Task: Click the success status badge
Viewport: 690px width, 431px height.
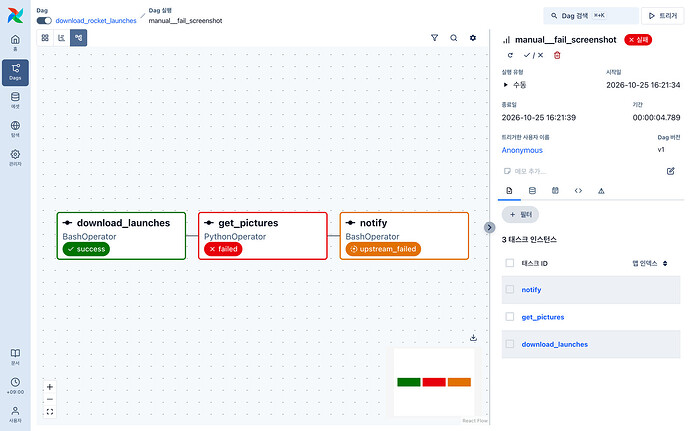Action: pyautogui.click(x=86, y=249)
